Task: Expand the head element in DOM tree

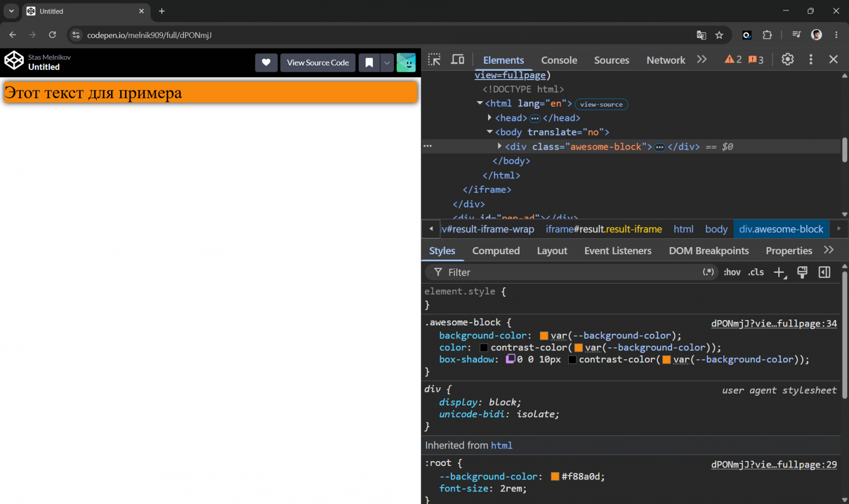Action: 489,118
